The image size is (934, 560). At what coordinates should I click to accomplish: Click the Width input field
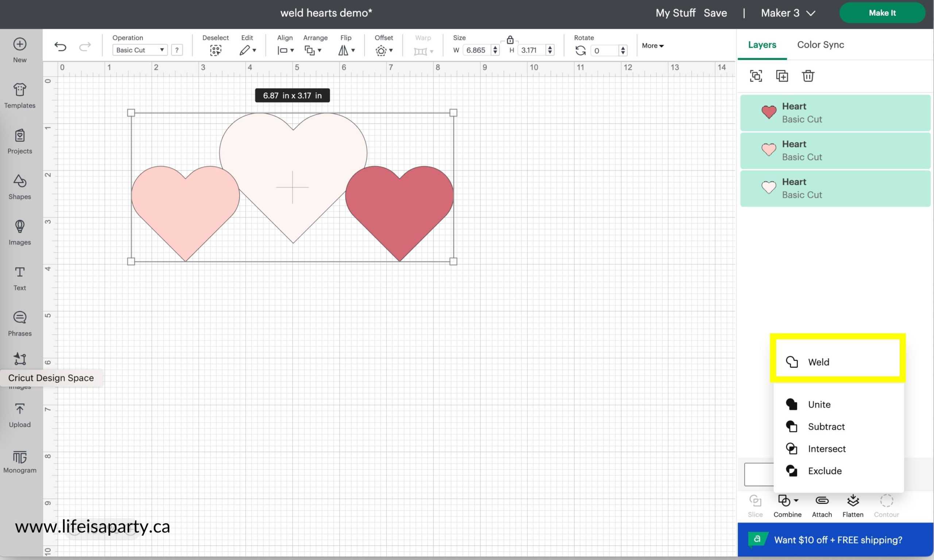(476, 50)
